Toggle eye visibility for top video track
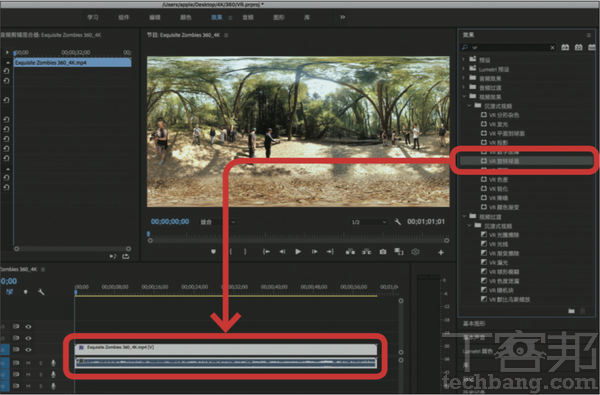This screenshot has width=600, height=395. click(x=28, y=326)
